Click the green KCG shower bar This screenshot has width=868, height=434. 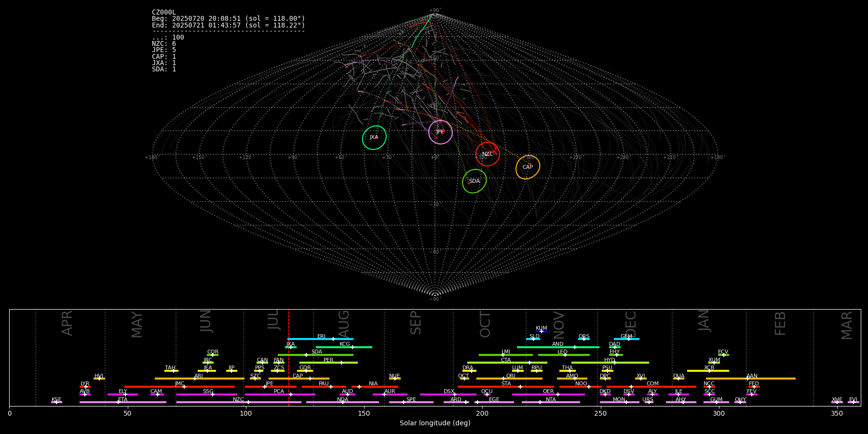pyautogui.click(x=344, y=347)
